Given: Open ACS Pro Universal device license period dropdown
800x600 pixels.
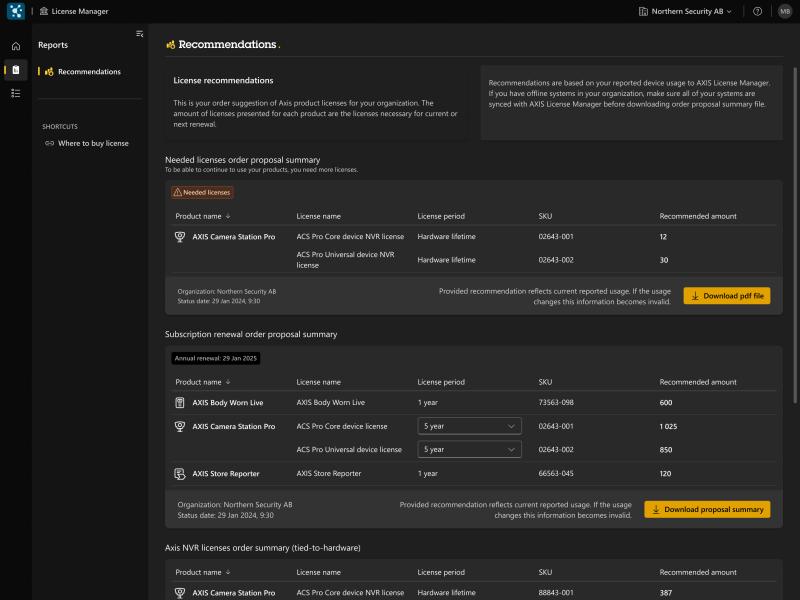Looking at the screenshot, I should 469,450.
